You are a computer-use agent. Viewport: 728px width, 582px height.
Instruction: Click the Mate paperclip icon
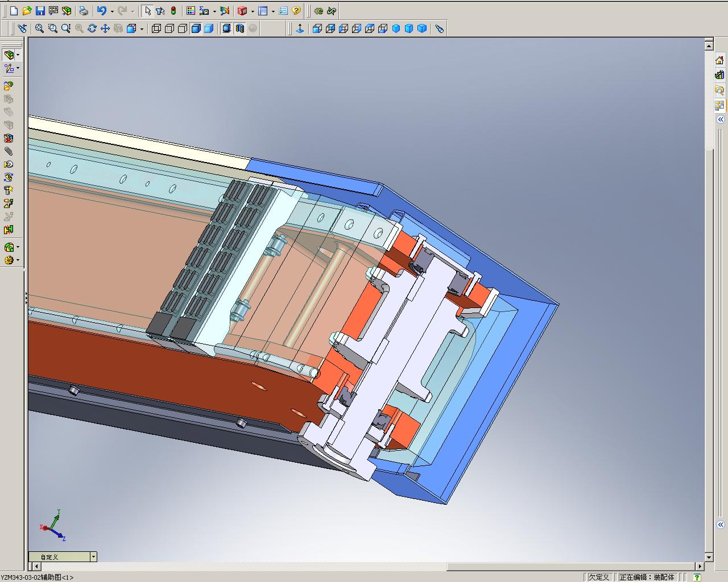pyautogui.click(x=9, y=151)
